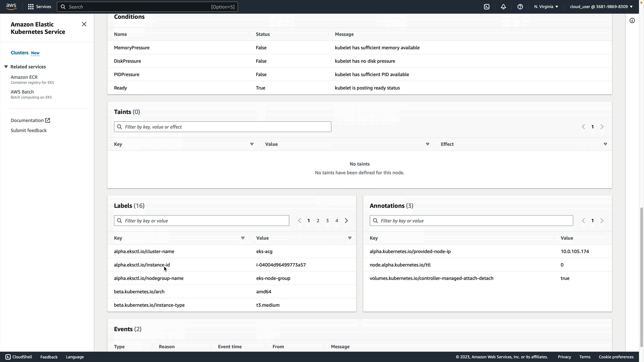644x362 pixels.
Task: Click CloudShell in the footer
Action: click(19, 357)
